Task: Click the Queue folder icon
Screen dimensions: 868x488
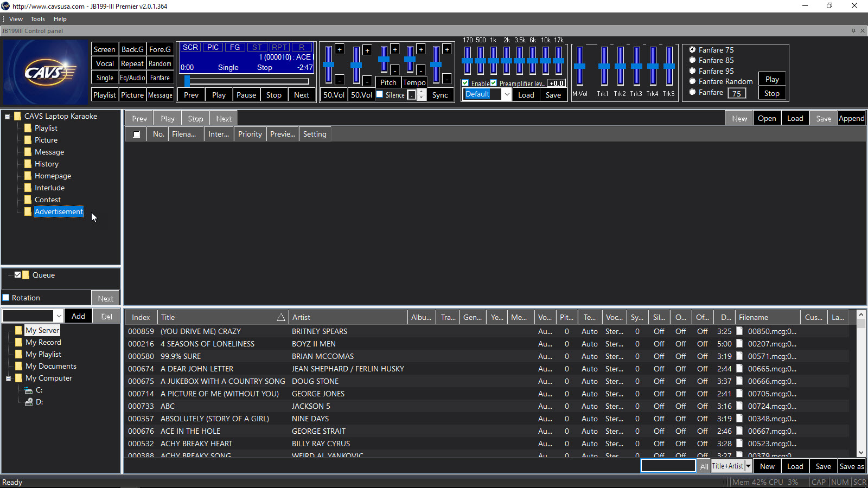Action: tap(25, 275)
